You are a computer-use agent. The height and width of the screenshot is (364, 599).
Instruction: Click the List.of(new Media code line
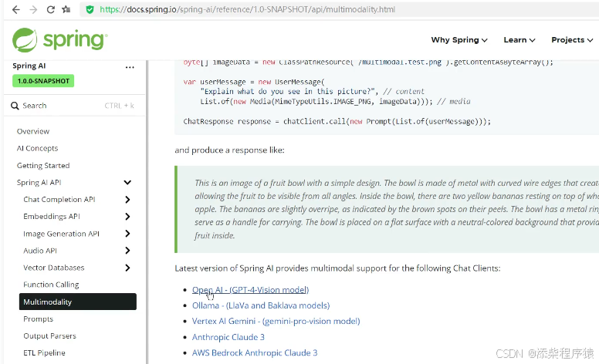pos(335,102)
